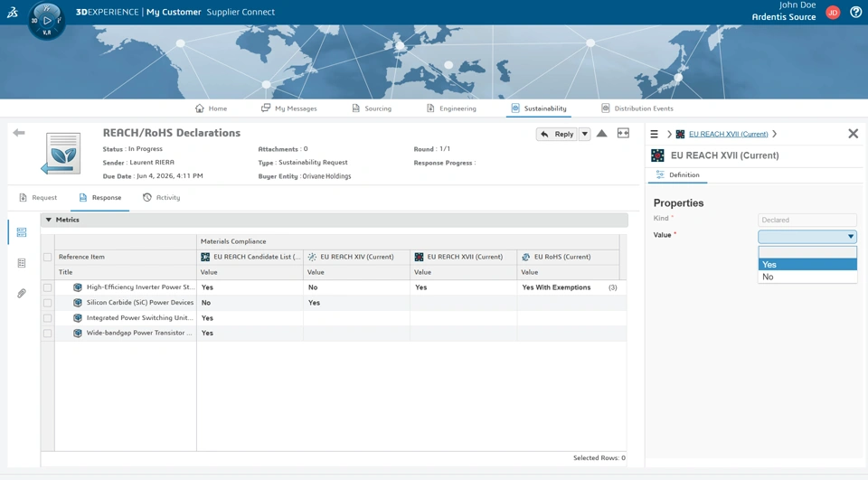Click the Dassault Systèmes 3DS logo
The image size is (868, 480).
pyautogui.click(x=12, y=12)
